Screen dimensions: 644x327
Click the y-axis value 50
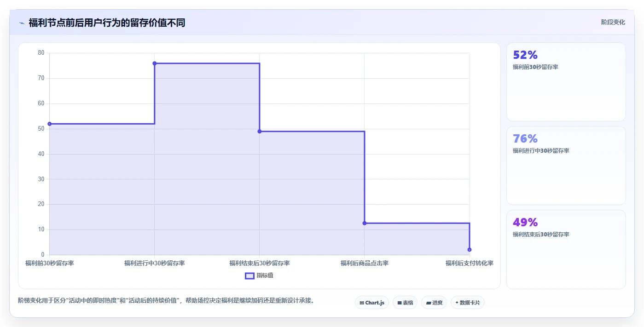pyautogui.click(x=41, y=129)
